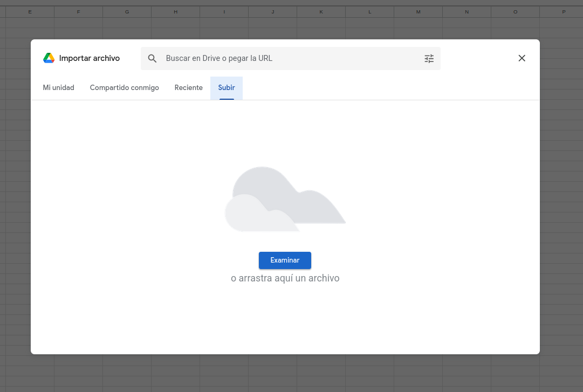
Task: Select the Subir tab
Action: pos(227,88)
